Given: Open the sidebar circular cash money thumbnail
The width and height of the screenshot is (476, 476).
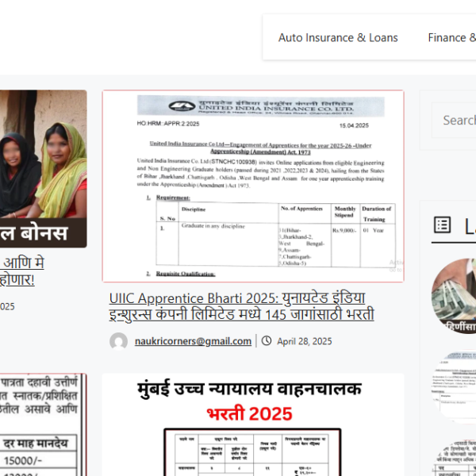Looking at the screenshot, I should (x=454, y=296).
